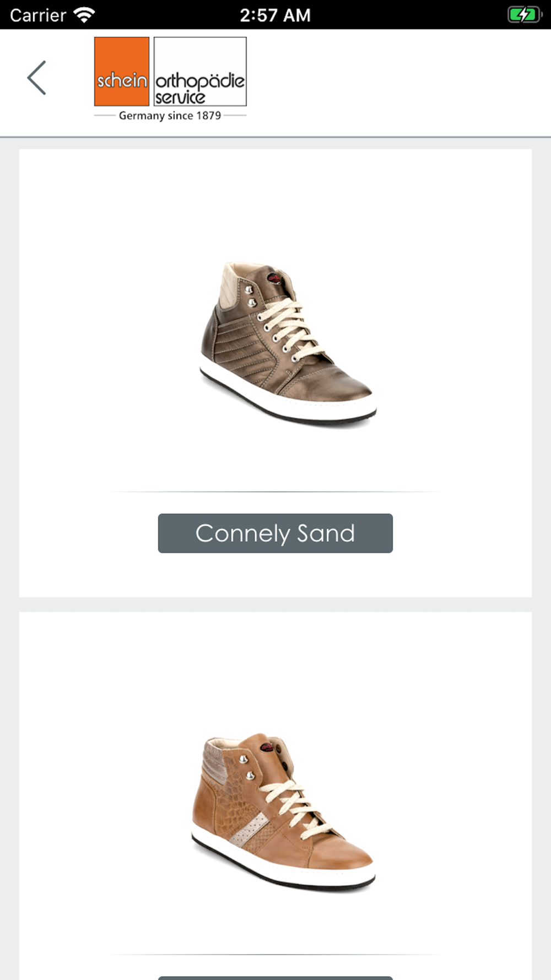551x980 pixels.
Task: Open the bronze metallic sneaker photo
Action: pyautogui.click(x=288, y=343)
